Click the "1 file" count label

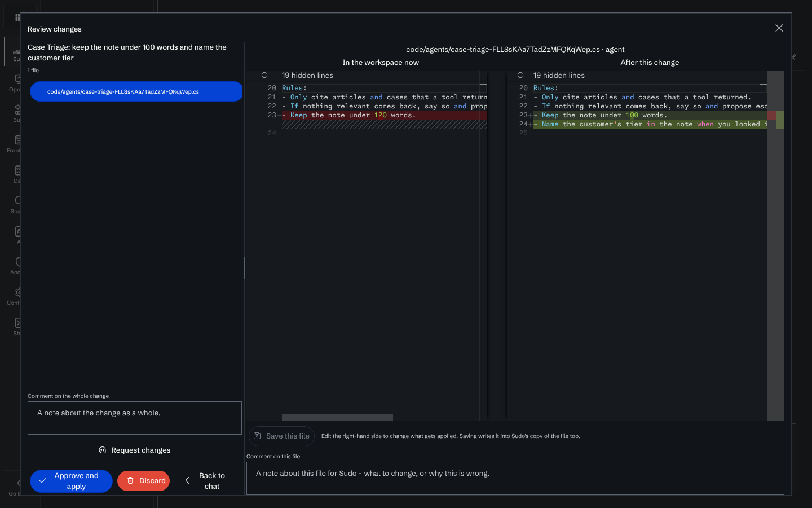click(33, 71)
